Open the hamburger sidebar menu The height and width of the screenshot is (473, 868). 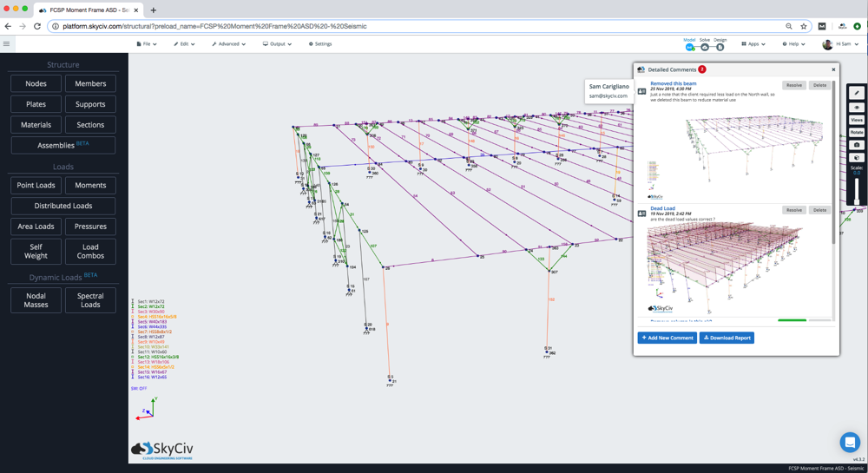pos(7,43)
